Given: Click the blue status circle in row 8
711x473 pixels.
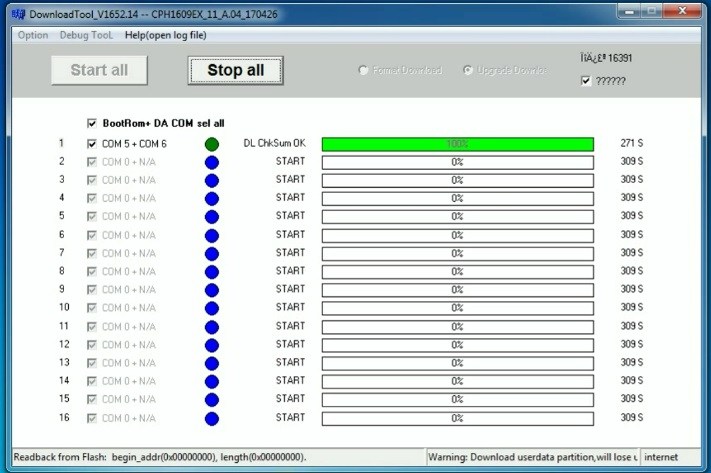Looking at the screenshot, I should coord(211,272).
